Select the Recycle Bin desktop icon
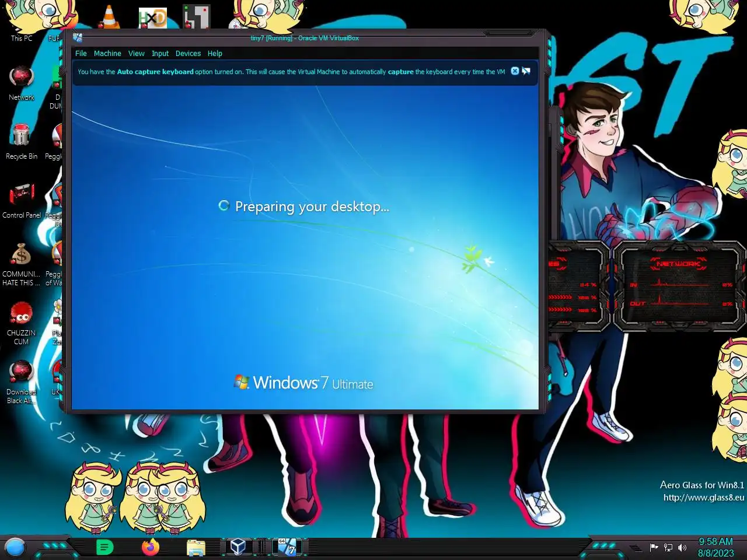 [x=22, y=142]
